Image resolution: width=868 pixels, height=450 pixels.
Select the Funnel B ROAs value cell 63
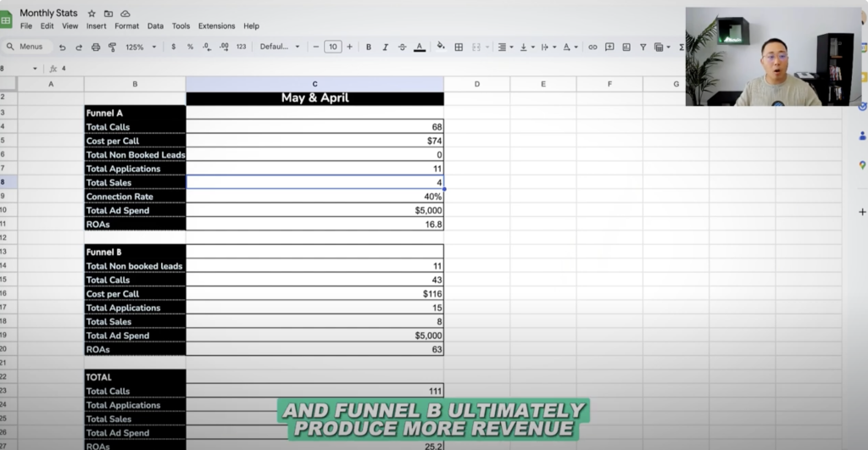click(314, 349)
